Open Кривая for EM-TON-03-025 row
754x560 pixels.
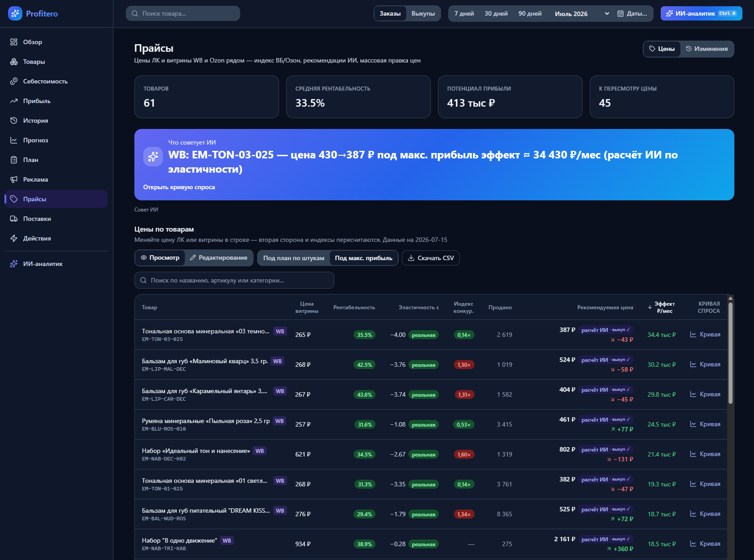705,335
